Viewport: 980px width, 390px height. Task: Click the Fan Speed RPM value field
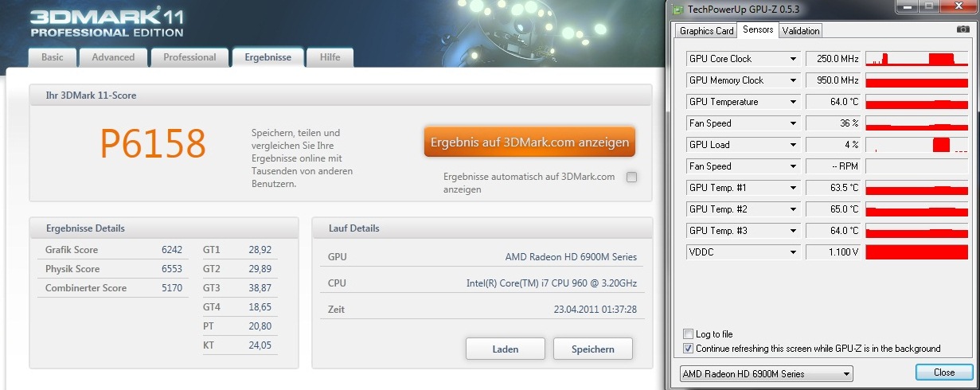[833, 166]
